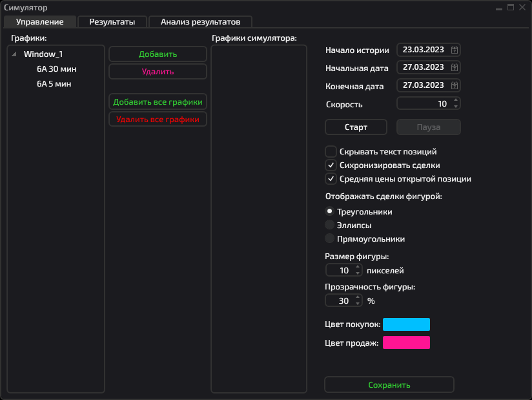Select Window_1 in the Графики tree
Viewport: 532px width, 400px height.
point(43,54)
